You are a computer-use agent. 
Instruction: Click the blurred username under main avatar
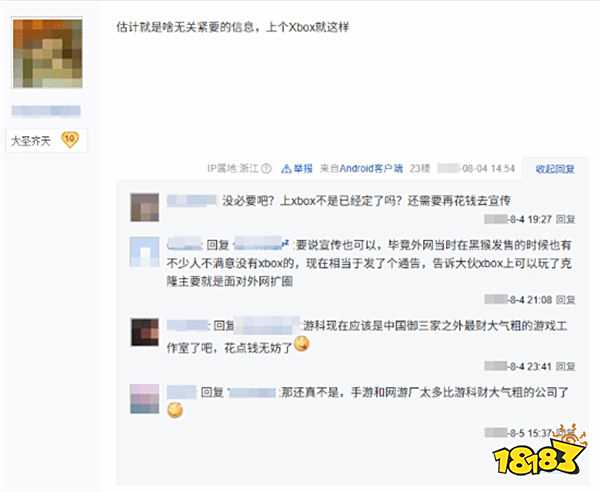[x=46, y=111]
